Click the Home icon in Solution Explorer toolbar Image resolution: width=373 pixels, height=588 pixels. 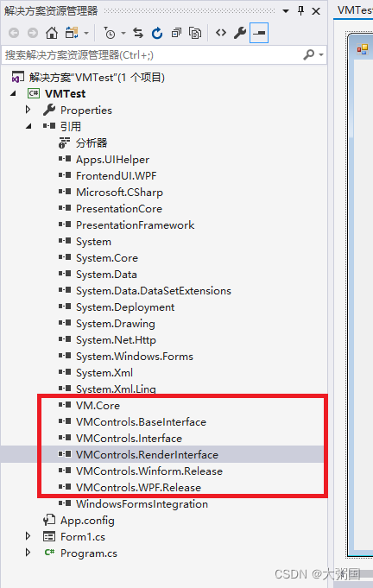pos(52,33)
